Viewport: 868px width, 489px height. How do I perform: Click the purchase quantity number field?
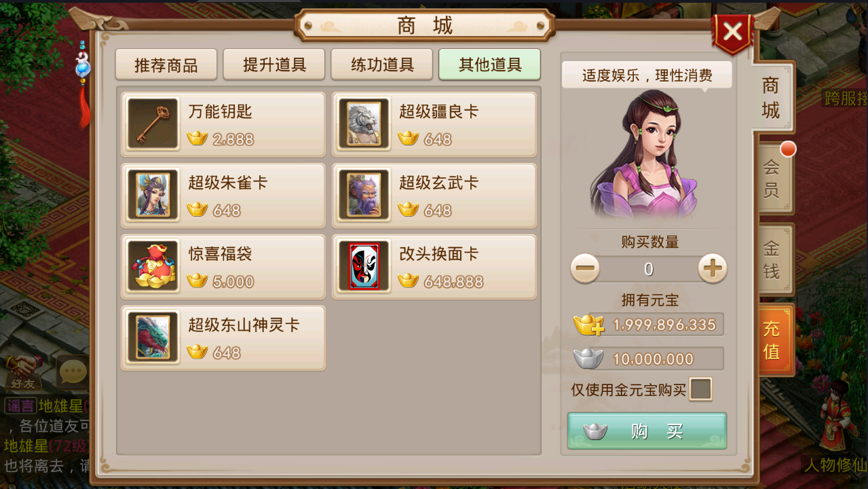(649, 269)
